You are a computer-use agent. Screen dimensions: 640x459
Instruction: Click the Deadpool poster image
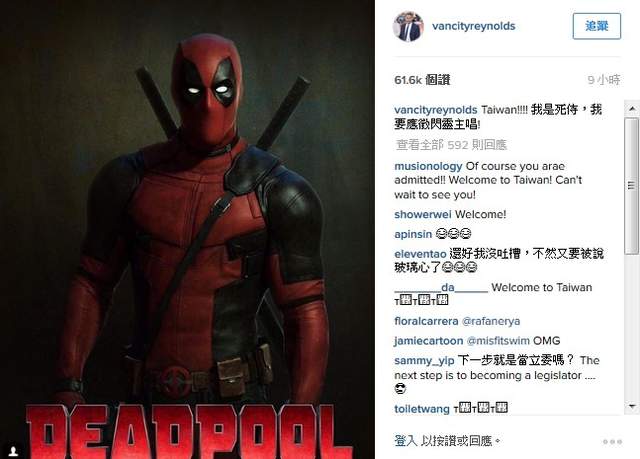187,229
